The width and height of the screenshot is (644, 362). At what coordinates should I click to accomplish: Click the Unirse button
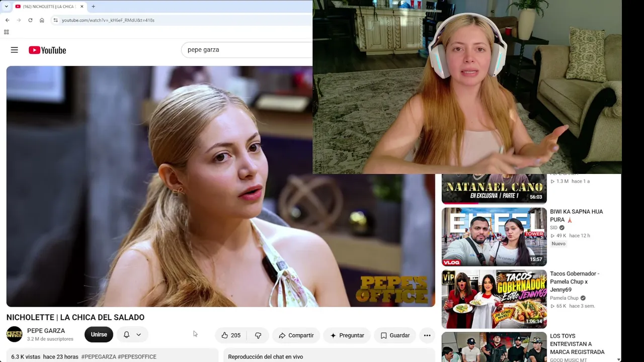click(x=99, y=335)
